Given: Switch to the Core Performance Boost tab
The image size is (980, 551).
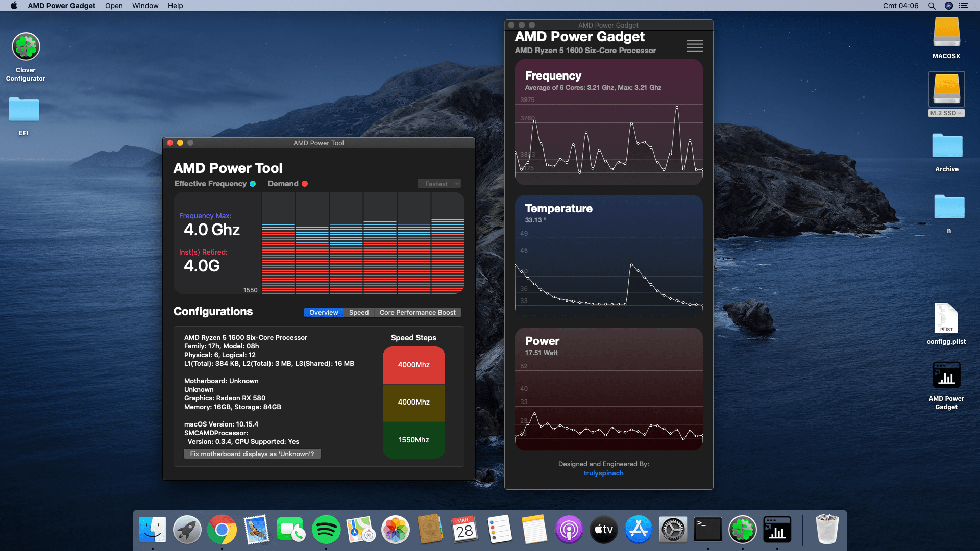Looking at the screenshot, I should point(418,312).
